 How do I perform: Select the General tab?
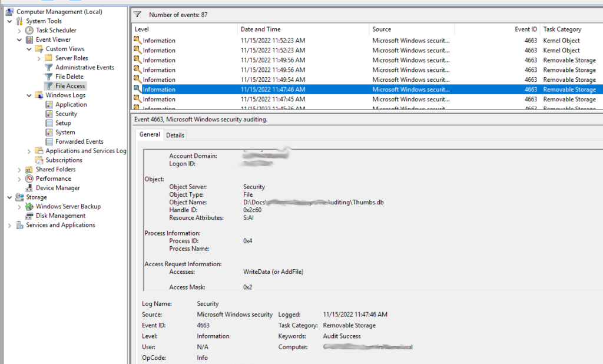click(149, 134)
